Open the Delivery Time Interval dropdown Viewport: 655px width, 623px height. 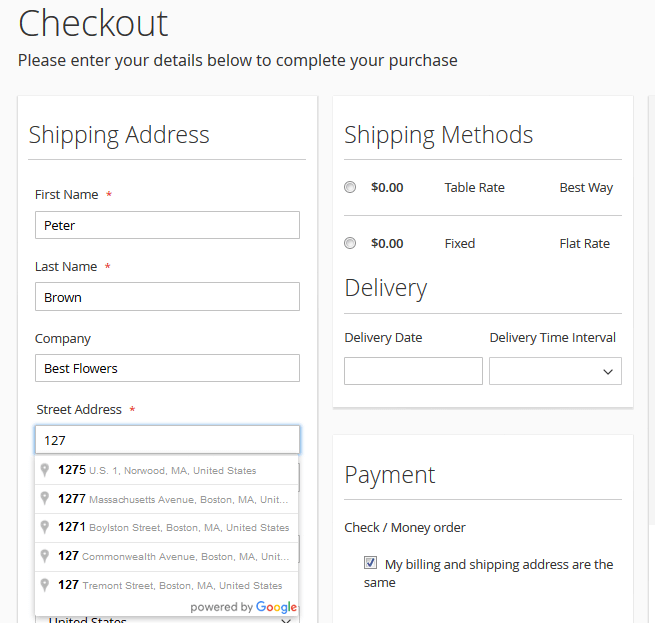click(x=555, y=371)
